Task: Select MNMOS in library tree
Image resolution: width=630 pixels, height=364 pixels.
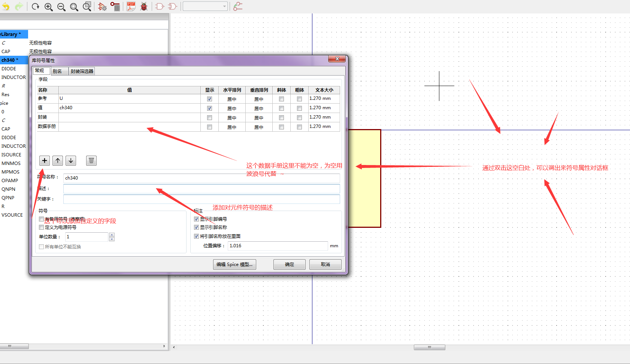Action: point(11,163)
